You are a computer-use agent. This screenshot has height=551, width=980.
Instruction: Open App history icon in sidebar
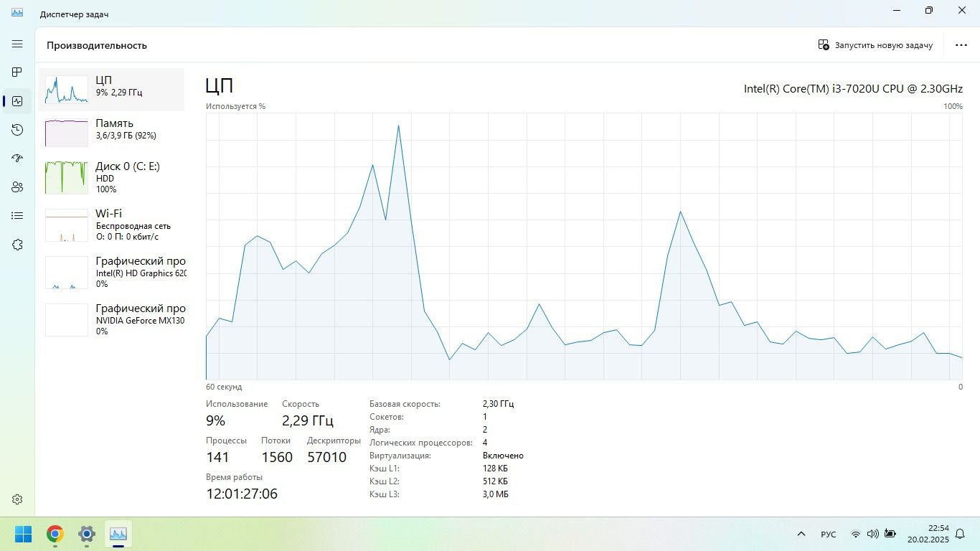pyautogui.click(x=17, y=130)
